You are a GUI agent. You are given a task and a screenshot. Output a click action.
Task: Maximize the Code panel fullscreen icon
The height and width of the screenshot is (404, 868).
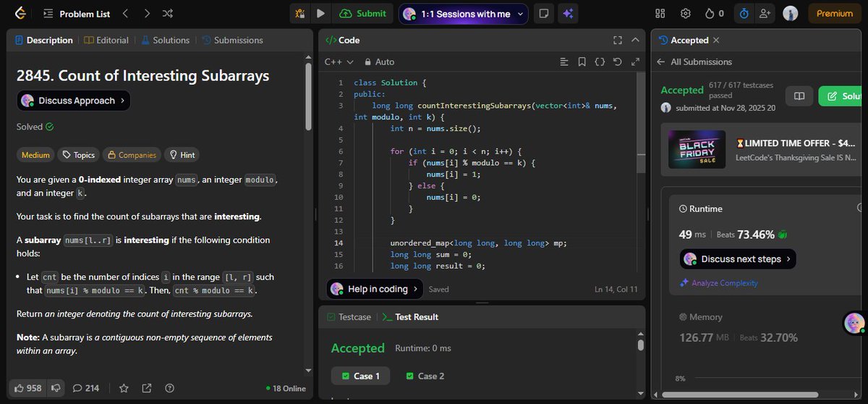click(618, 41)
